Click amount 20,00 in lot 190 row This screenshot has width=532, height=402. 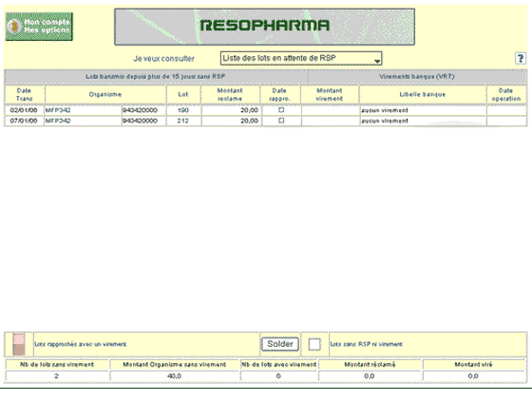249,110
